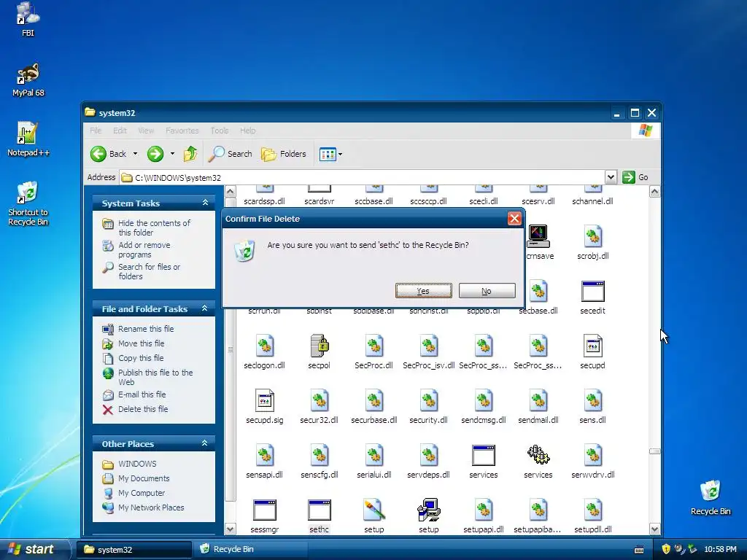This screenshot has width=747, height=560.
Task: Open the Search pane
Action: [231, 154]
